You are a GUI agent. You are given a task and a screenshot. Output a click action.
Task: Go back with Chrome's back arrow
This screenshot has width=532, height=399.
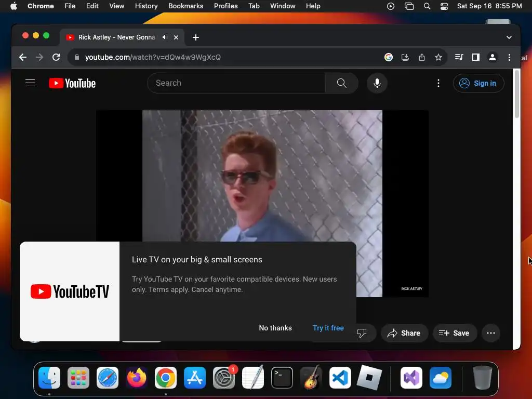(23, 57)
